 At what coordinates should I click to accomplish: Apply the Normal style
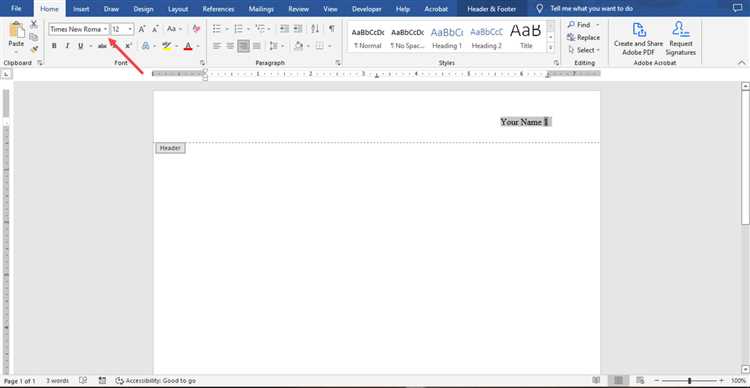[367, 37]
